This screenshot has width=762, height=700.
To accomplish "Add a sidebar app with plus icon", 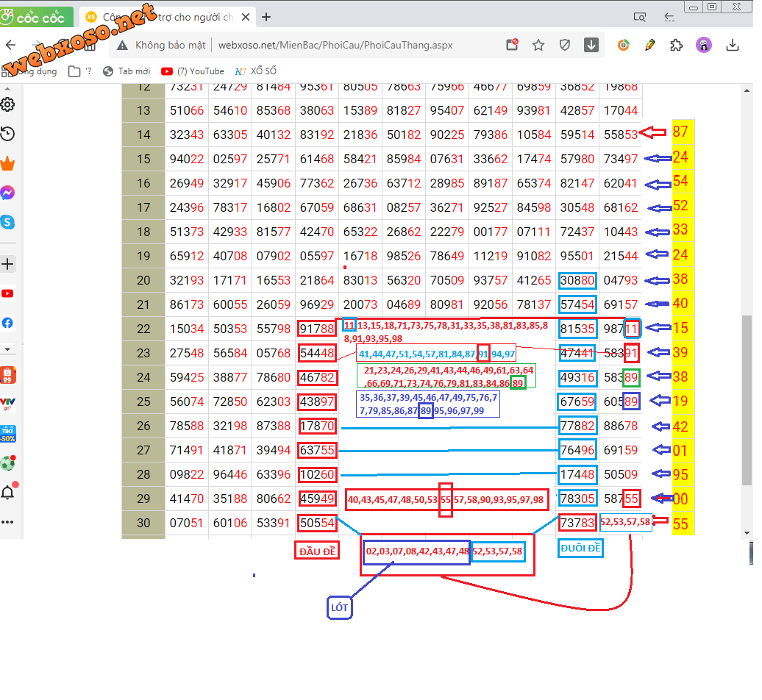I will pos(7,264).
